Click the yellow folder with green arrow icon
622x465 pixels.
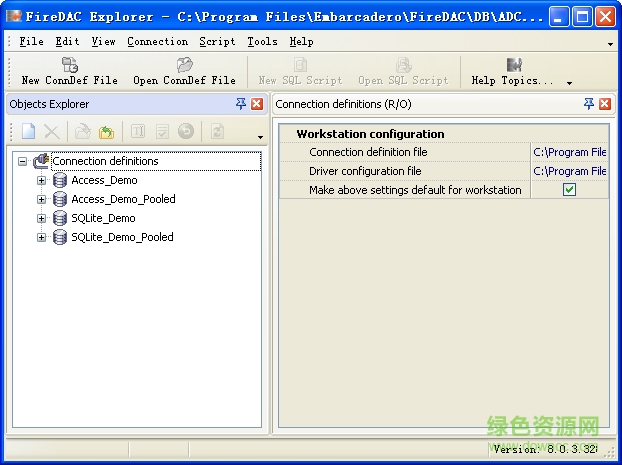pyautogui.click(x=106, y=132)
